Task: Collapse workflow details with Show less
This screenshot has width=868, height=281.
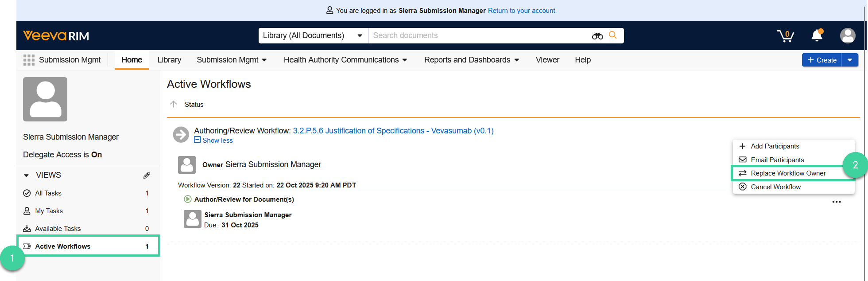Action: (x=213, y=140)
